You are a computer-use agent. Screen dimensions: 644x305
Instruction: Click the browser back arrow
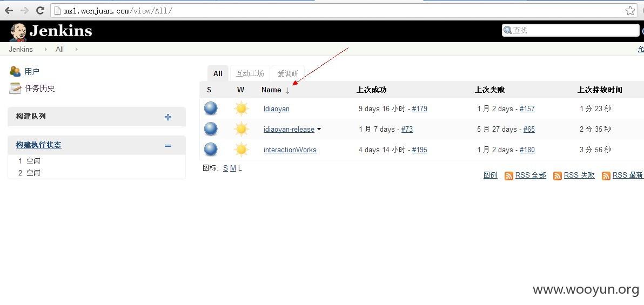pos(8,10)
